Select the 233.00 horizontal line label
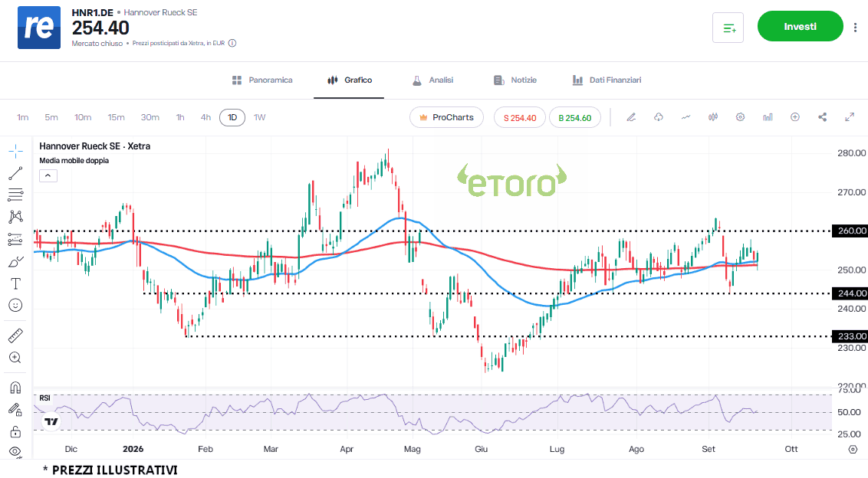 point(850,336)
